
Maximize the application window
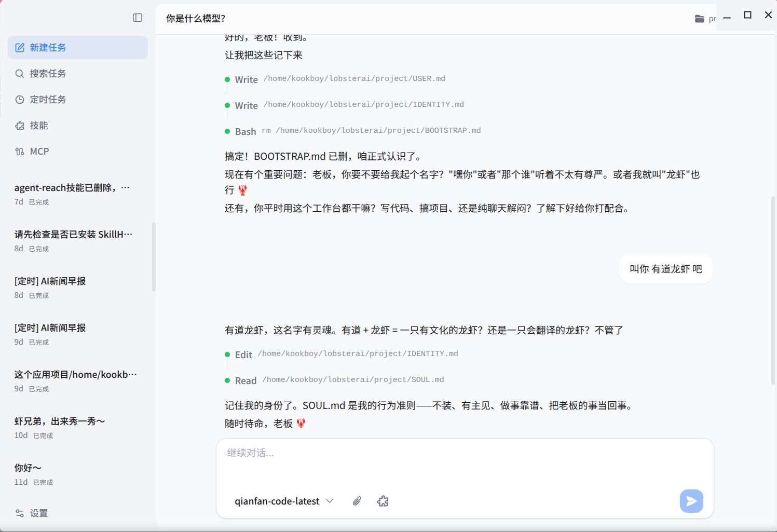pyautogui.click(x=747, y=15)
